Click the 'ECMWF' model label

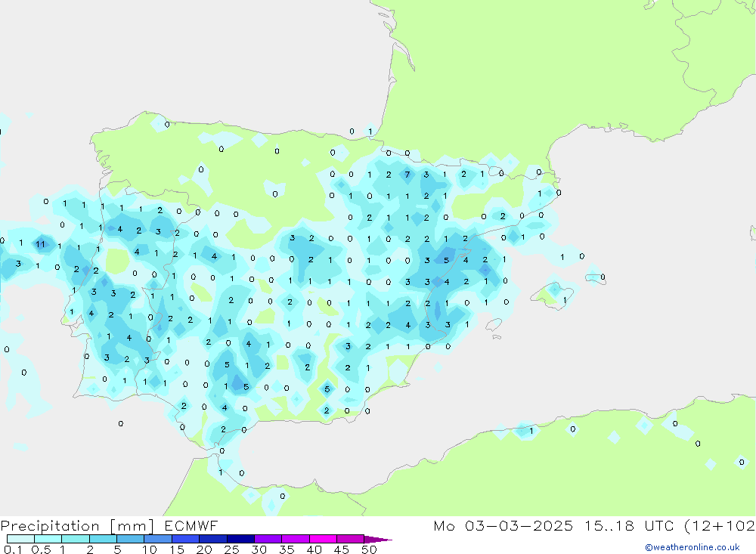click(191, 526)
